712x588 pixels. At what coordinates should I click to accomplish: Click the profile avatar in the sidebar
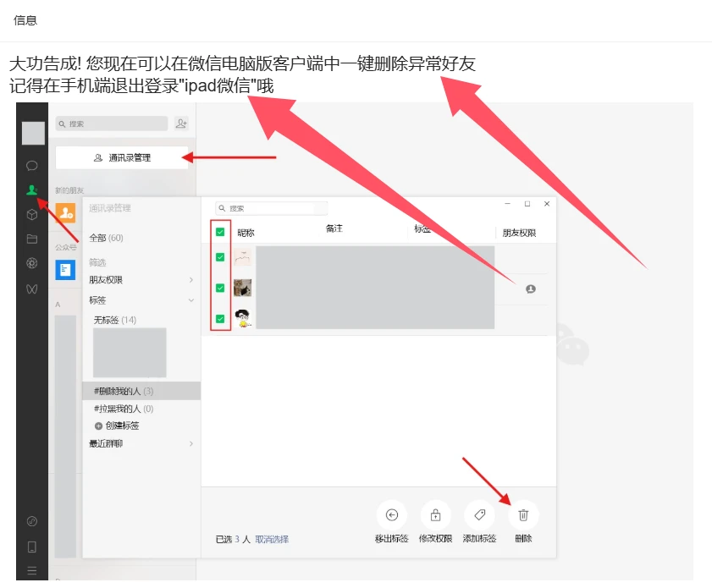point(33,134)
